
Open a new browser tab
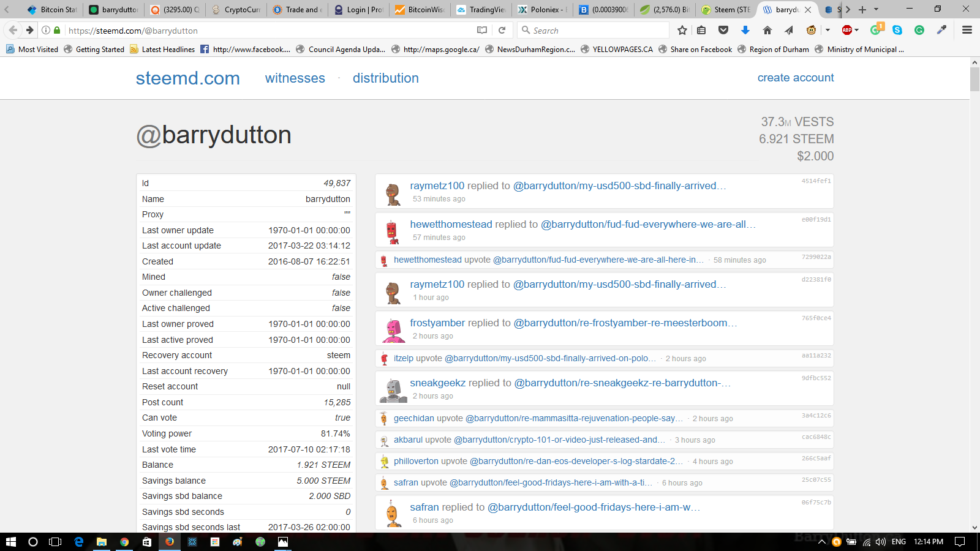(862, 9)
